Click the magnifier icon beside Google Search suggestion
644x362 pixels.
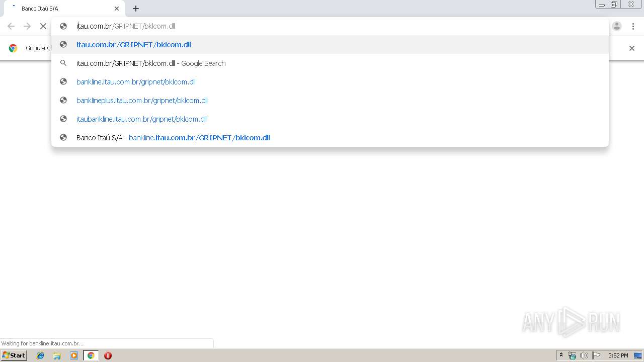click(x=63, y=63)
